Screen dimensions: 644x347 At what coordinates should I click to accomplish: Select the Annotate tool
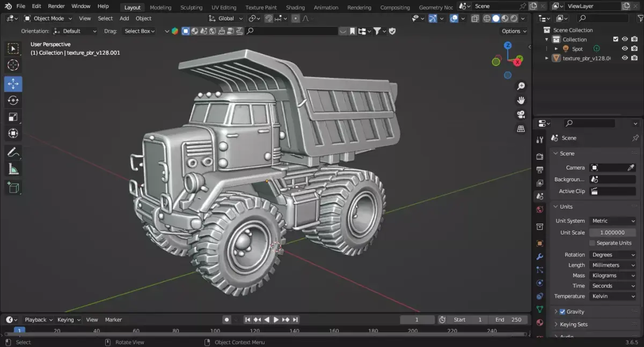coord(13,153)
